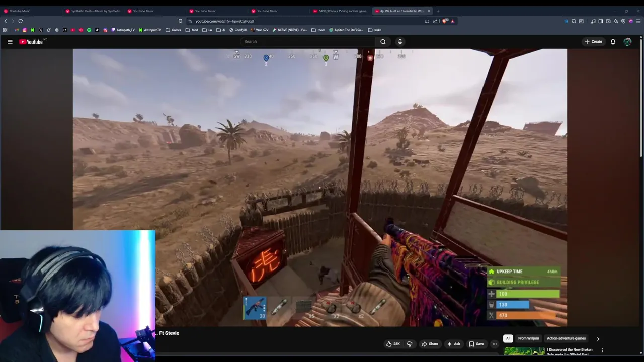Open the TikTok bookmark icon
This screenshot has width=644, height=362.
pos(97,30)
